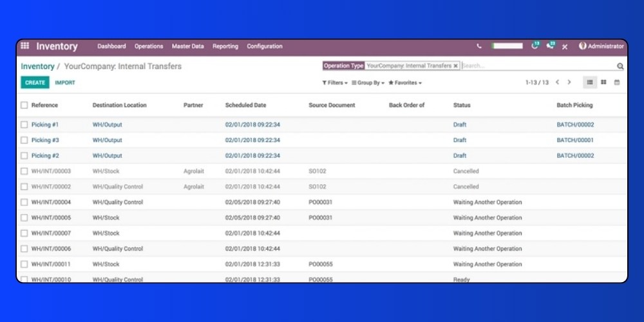Check the WH/INT/00002 row checkbox
This screenshot has height=322, width=644.
[x=24, y=187]
